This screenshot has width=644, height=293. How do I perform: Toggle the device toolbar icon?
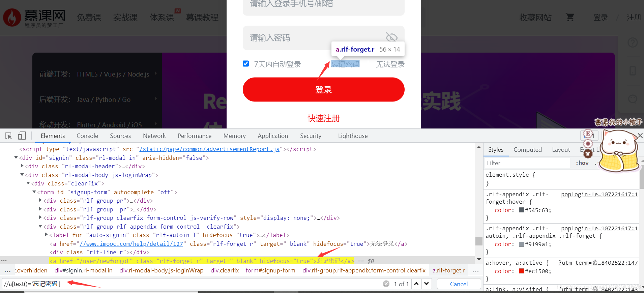(22, 136)
